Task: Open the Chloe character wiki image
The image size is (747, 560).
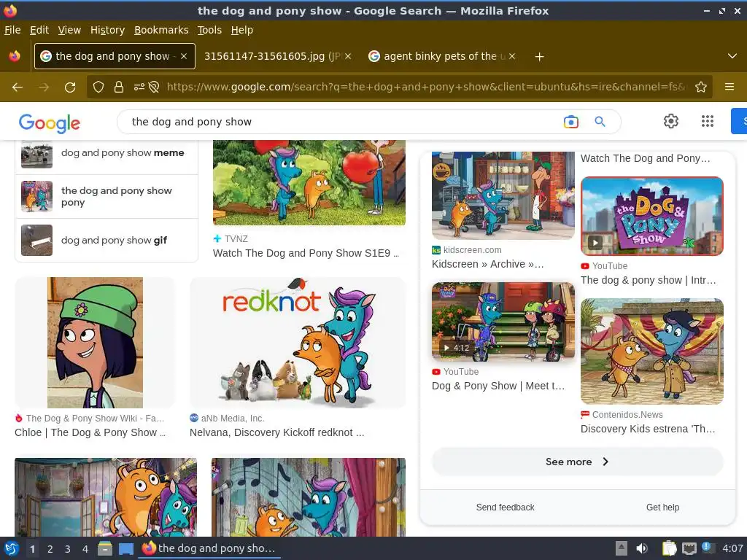Action: coord(95,343)
